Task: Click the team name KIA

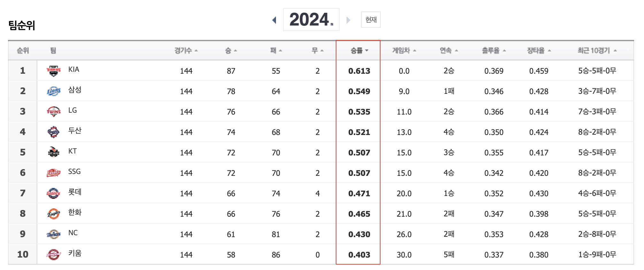Action: (x=74, y=70)
